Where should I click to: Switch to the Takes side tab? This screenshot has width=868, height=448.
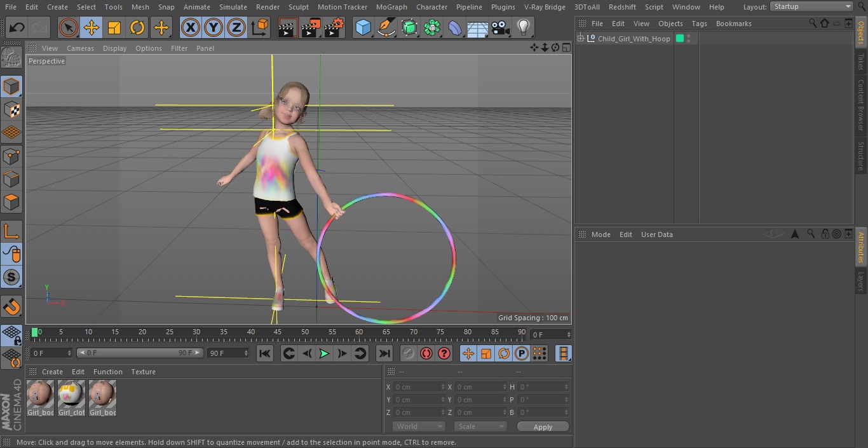[861, 62]
